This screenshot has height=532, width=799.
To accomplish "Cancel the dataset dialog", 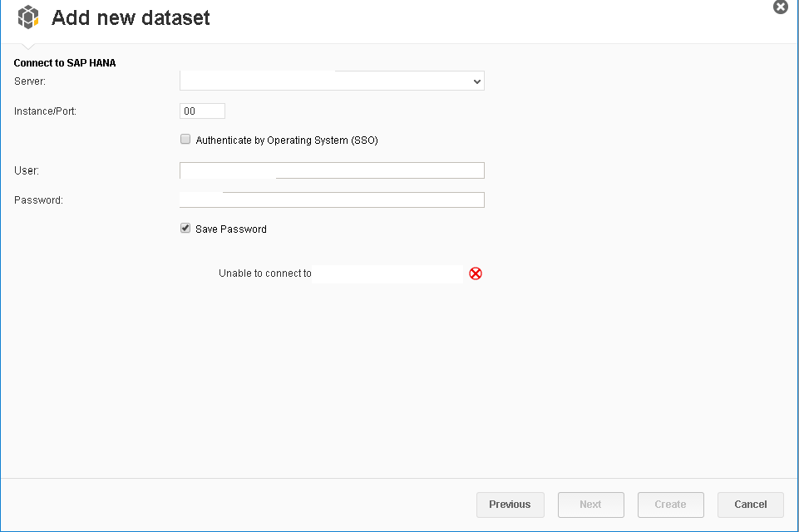I will [x=750, y=505].
